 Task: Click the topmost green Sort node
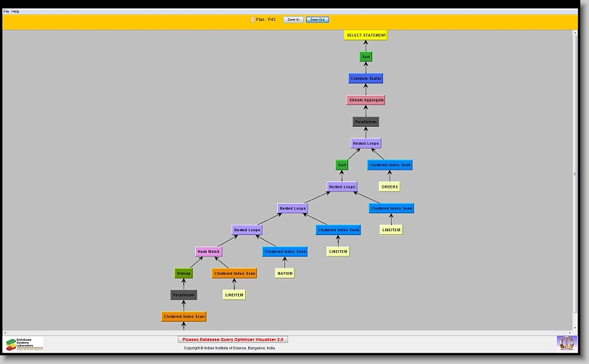[x=366, y=57]
